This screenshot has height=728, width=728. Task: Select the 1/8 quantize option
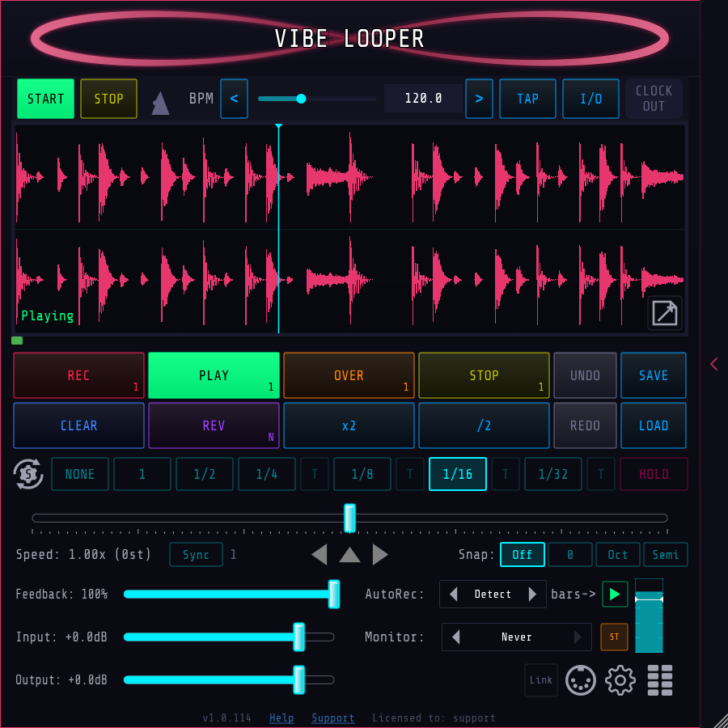[x=362, y=475]
